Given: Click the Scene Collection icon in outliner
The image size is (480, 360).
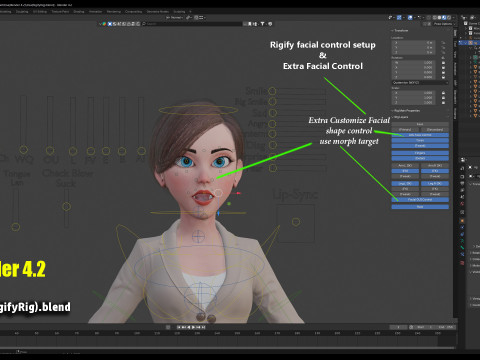Looking at the screenshot, I should pos(465,23).
